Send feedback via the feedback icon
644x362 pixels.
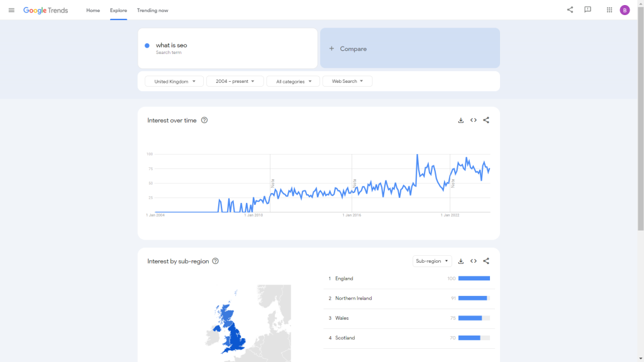click(x=588, y=10)
